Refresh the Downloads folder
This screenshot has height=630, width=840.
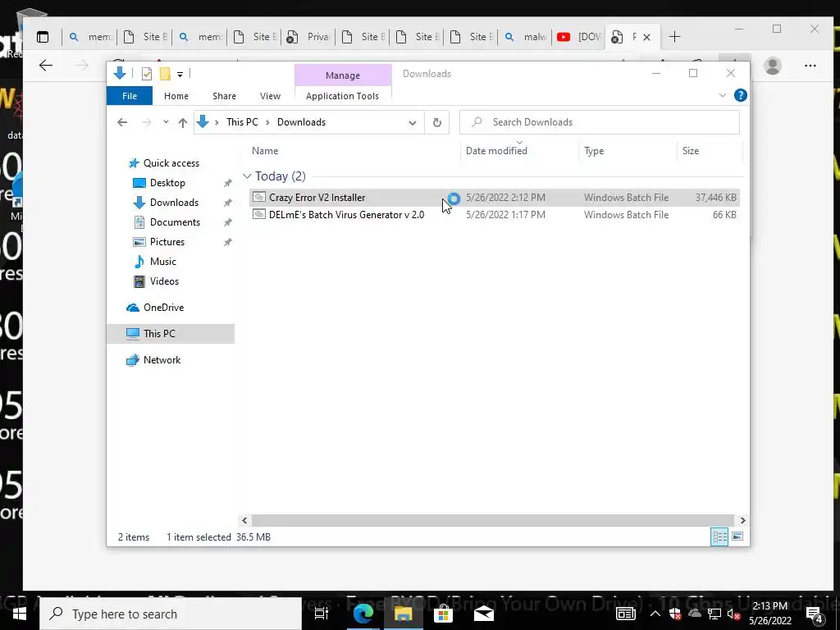click(x=437, y=123)
